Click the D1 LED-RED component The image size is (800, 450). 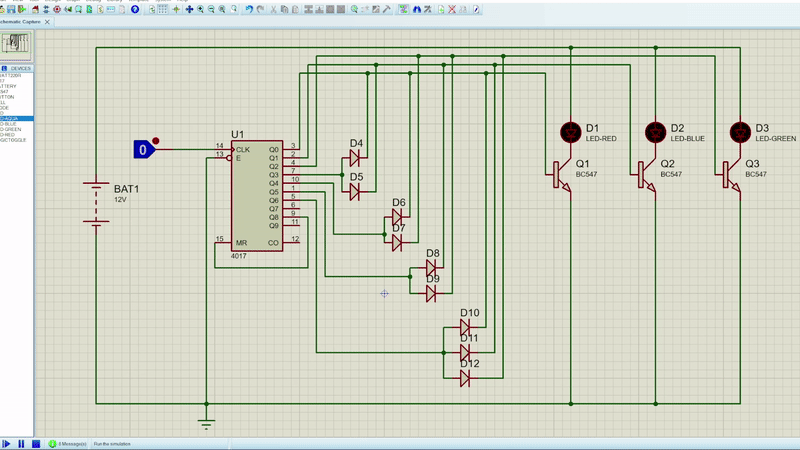[x=570, y=131]
